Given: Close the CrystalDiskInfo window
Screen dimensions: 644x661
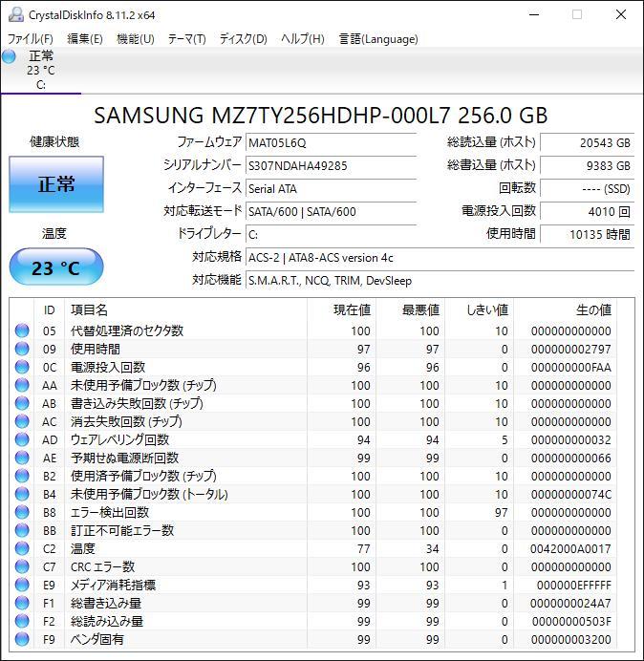Looking at the screenshot, I should point(621,14).
